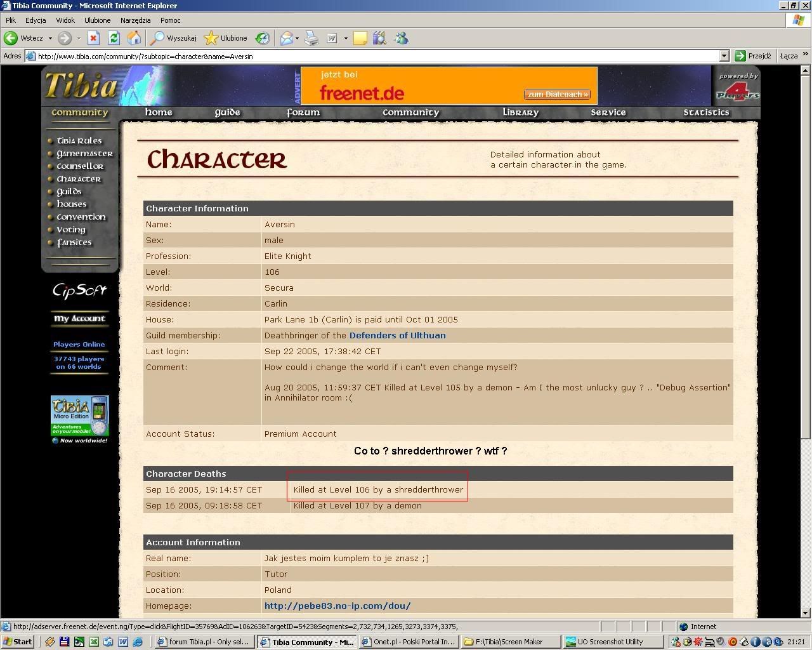
Task: Open the statistics tab on Tibia site
Action: tap(706, 112)
